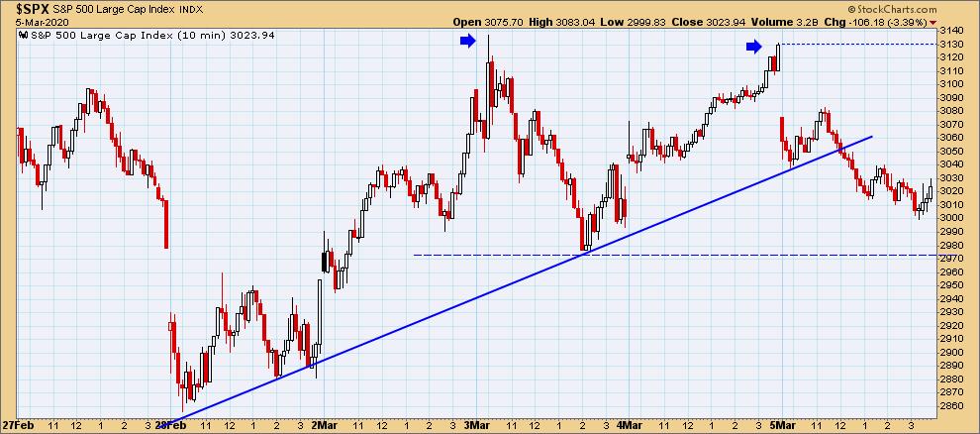This screenshot has width=980, height=434.
Task: Click the 2950 price axis label
Action: pyautogui.click(x=950, y=285)
